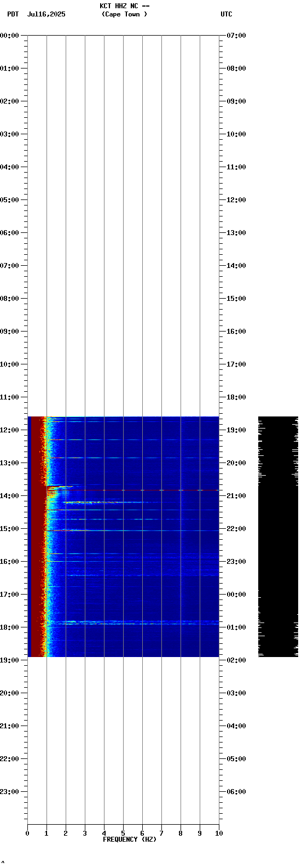Click the 'FREQUENCY (HZ)' axis label
Viewport: 302px width, 868px height.
pyautogui.click(x=130, y=840)
